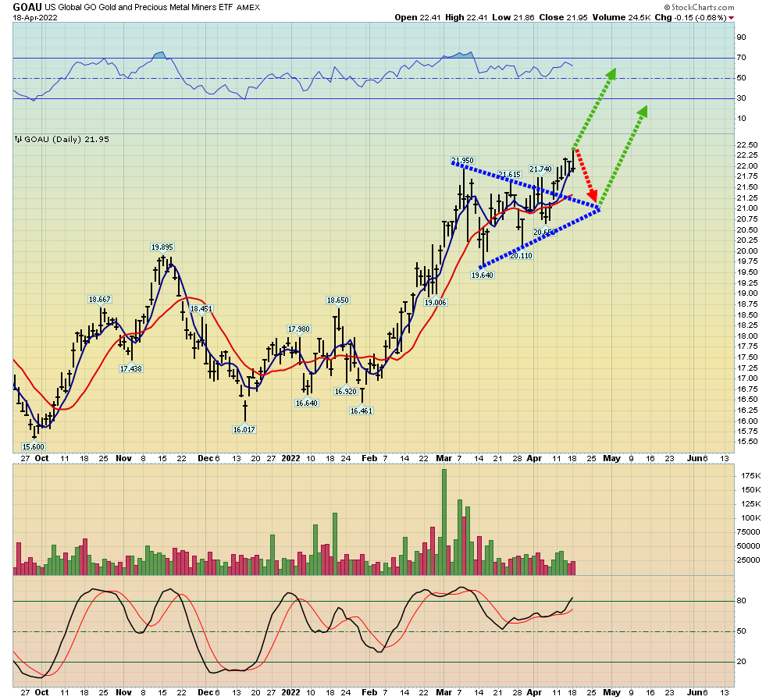The image size is (773, 700).
Task: Click the 21.950 March high label
Action: click(462, 160)
